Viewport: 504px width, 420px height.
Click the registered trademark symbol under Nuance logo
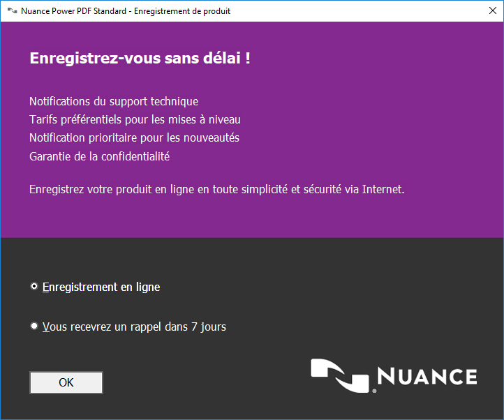(x=374, y=391)
